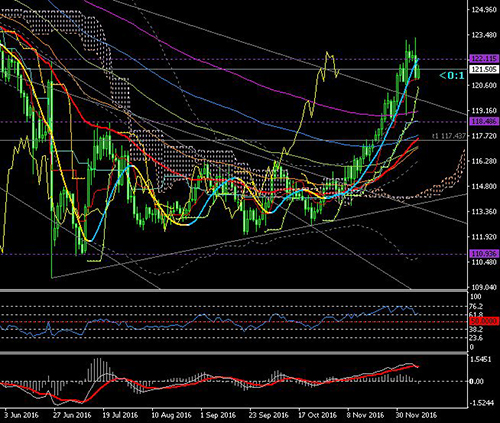
Task: Click the 27 Jun 2016 date label
Action: click(x=71, y=415)
